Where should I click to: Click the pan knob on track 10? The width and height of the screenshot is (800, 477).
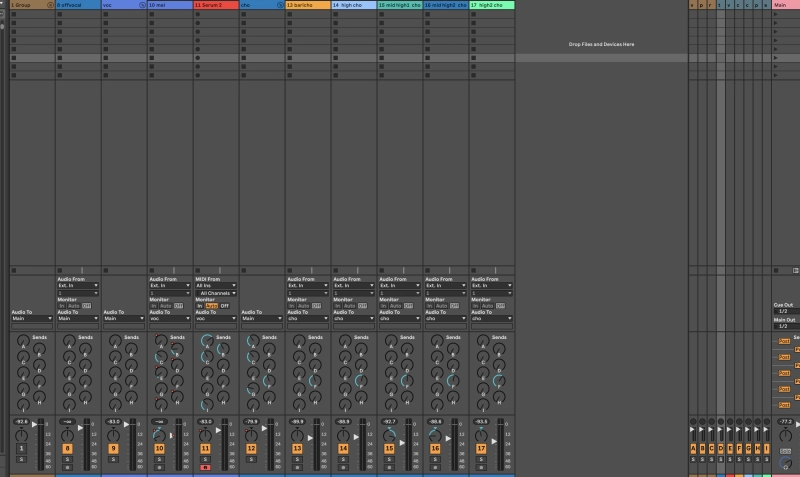158,435
